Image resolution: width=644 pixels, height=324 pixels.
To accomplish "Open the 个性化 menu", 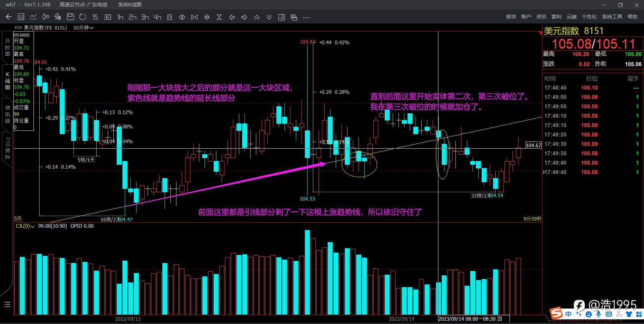I will pyautogui.click(x=589, y=17).
